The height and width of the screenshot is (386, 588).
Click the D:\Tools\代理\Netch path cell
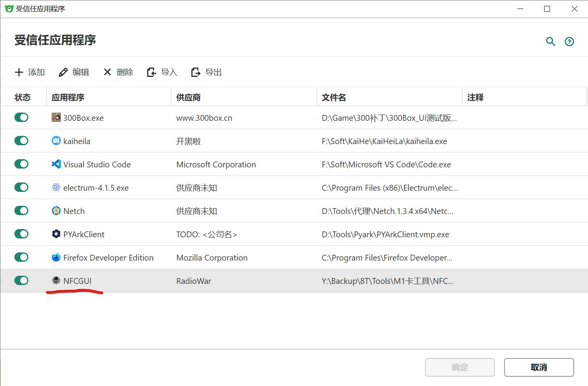387,211
